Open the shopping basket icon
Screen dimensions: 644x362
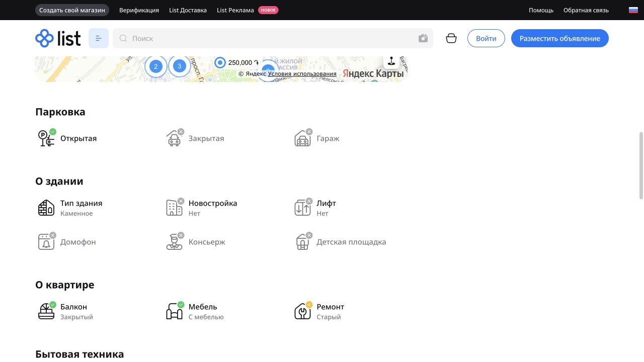coord(451,38)
